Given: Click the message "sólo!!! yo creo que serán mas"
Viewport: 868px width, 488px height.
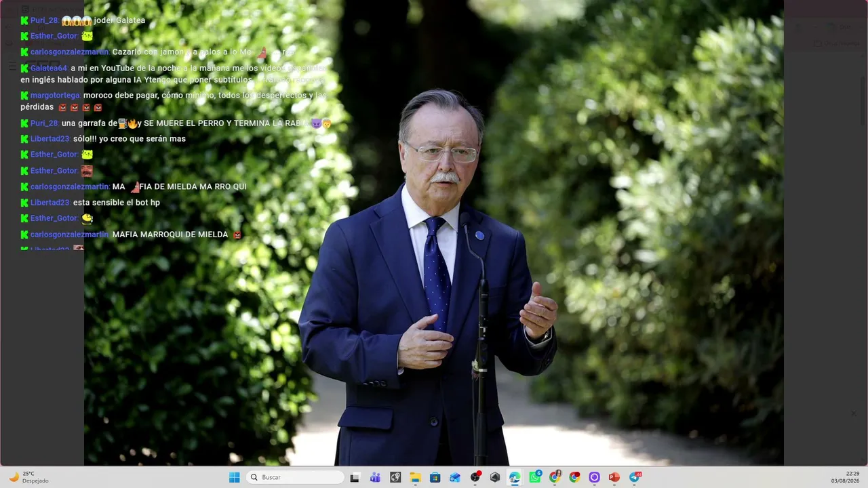Looking at the screenshot, I should [x=130, y=139].
